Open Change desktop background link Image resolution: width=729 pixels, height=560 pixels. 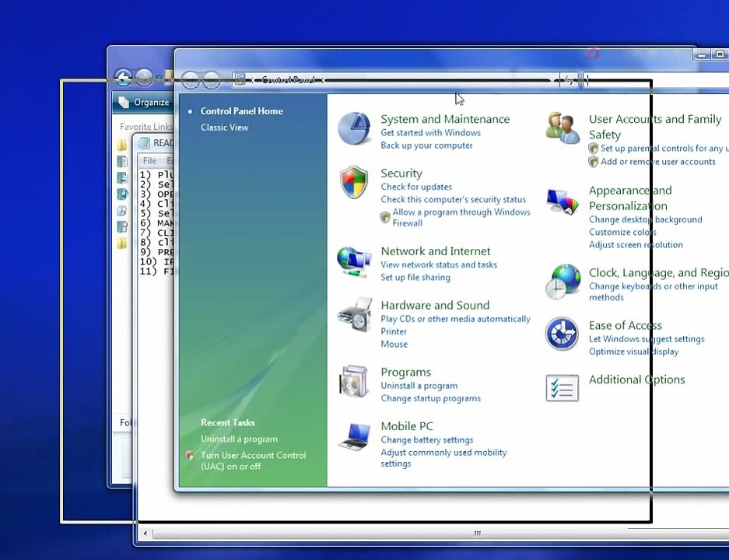pos(645,219)
